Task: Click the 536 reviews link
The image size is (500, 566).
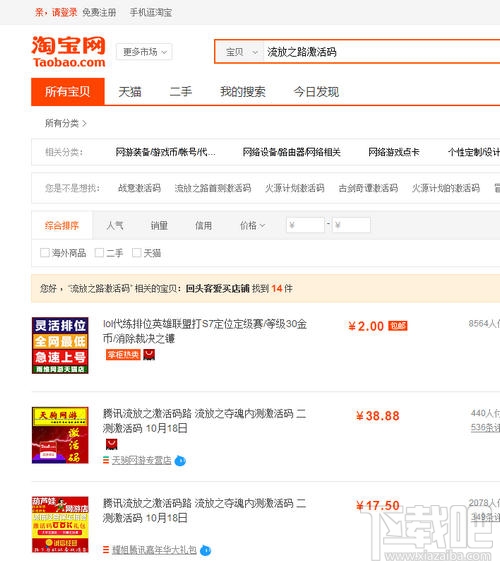Action: pyautogui.click(x=485, y=428)
